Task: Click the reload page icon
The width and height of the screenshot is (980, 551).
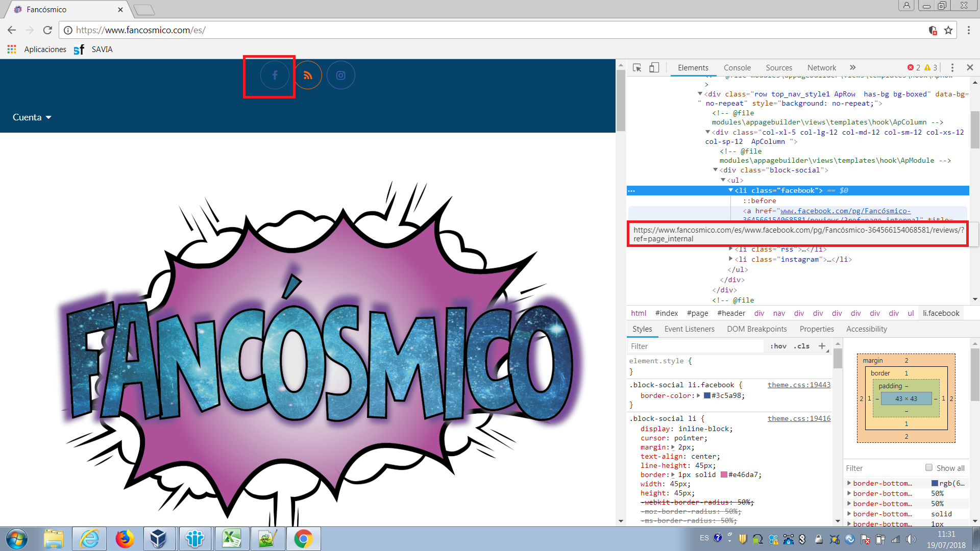Action: coord(47,30)
